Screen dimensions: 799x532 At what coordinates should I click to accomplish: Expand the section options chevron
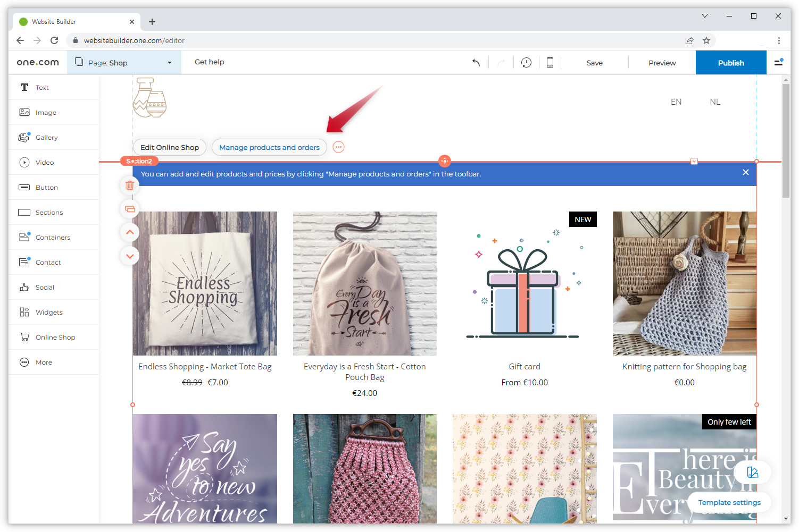(694, 161)
